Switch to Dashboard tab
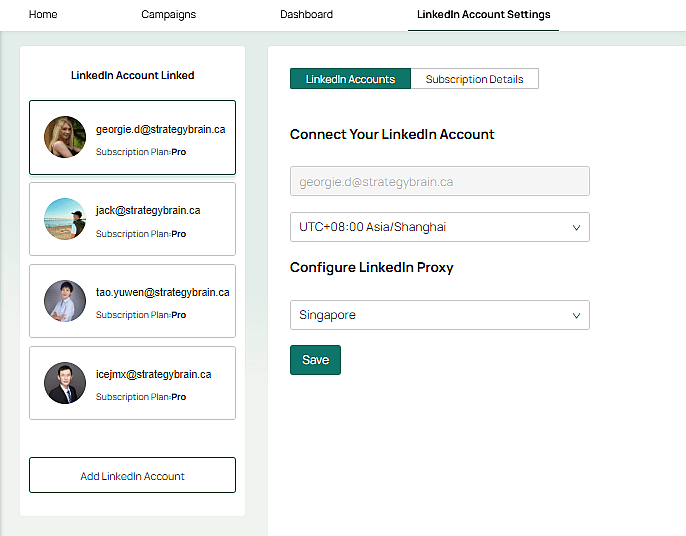The height and width of the screenshot is (536, 686). (x=306, y=14)
